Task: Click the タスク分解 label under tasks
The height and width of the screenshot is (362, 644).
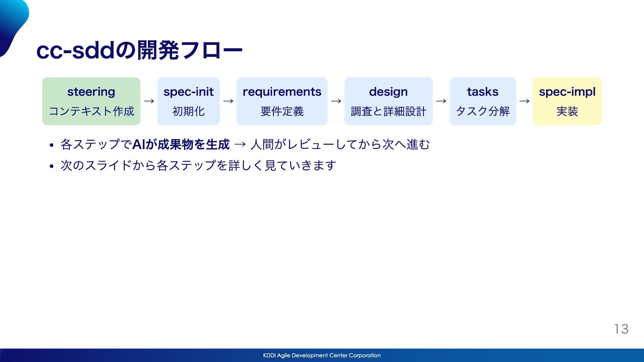Action: [483, 111]
